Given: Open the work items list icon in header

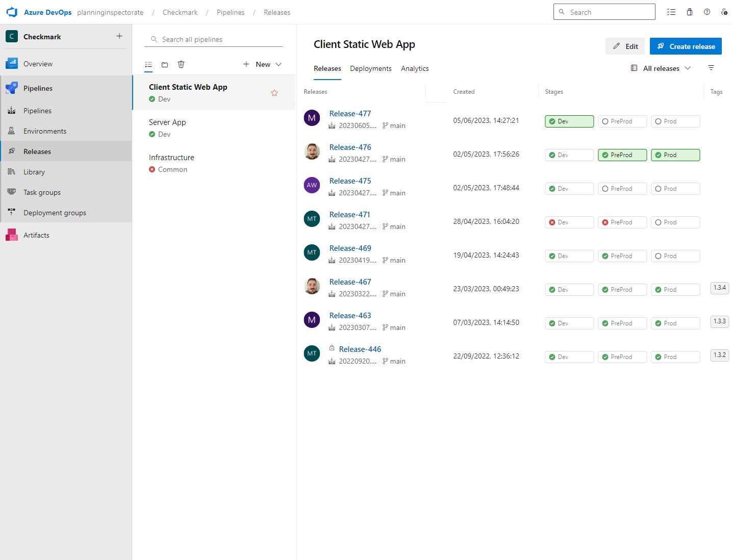Looking at the screenshot, I should [671, 12].
